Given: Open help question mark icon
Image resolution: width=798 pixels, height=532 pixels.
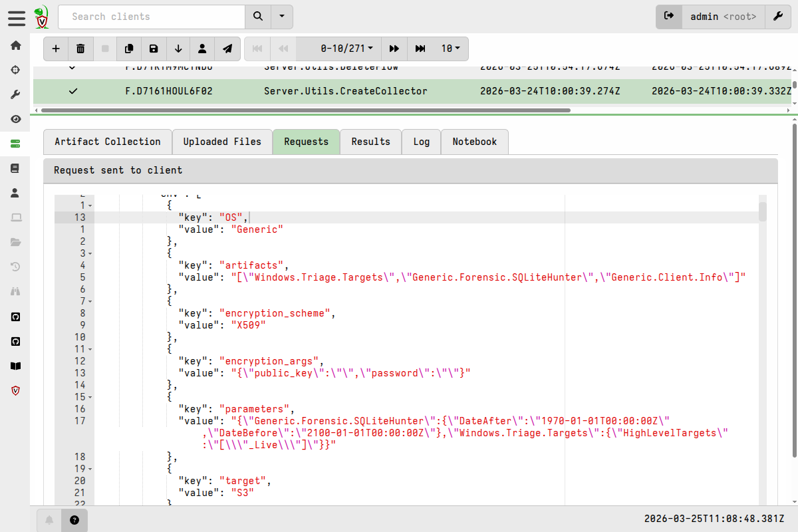Looking at the screenshot, I should (74, 520).
